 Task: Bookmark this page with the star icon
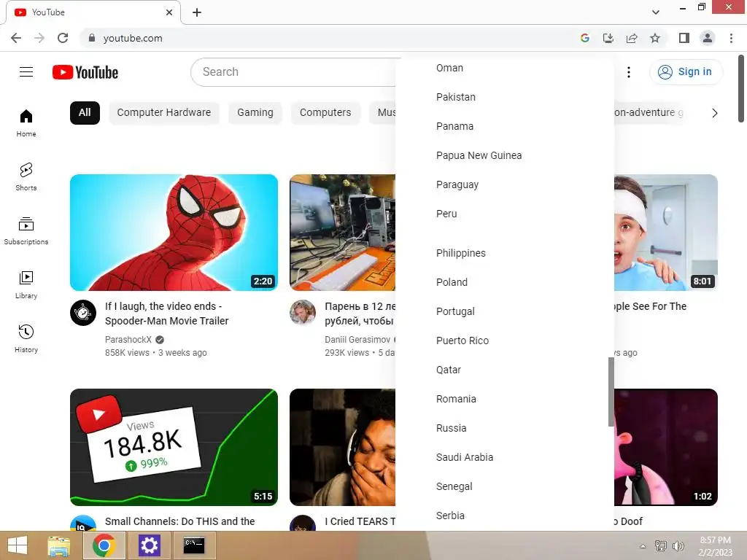click(x=655, y=38)
